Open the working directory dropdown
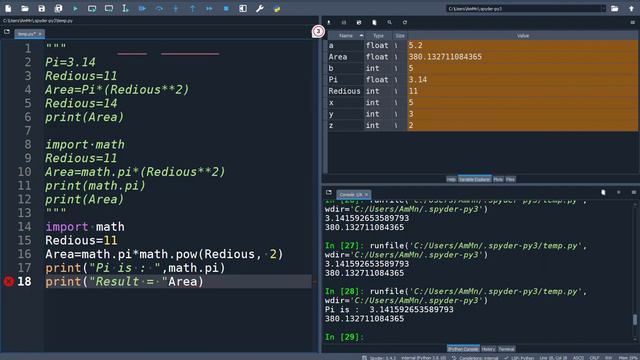Viewport: 640px width, 360px height. (x=603, y=8)
